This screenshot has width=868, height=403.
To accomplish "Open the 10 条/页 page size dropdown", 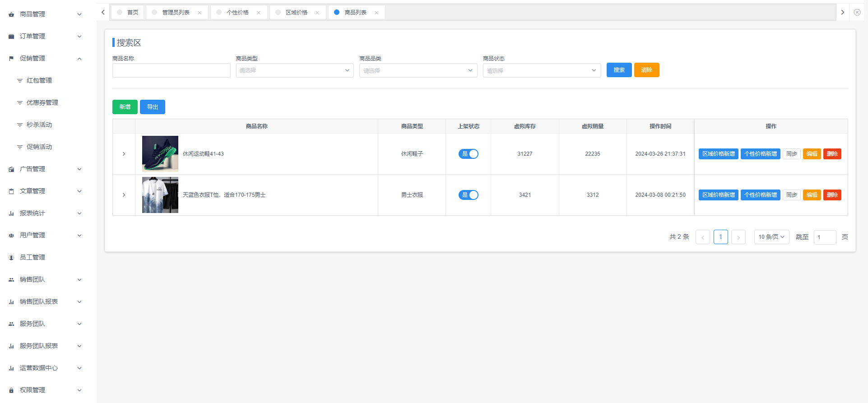I will coord(771,237).
